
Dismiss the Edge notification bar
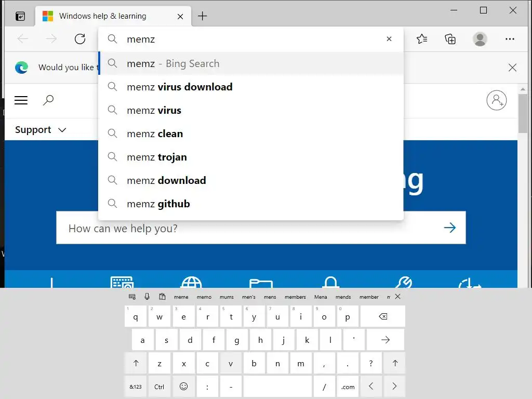[512, 68]
